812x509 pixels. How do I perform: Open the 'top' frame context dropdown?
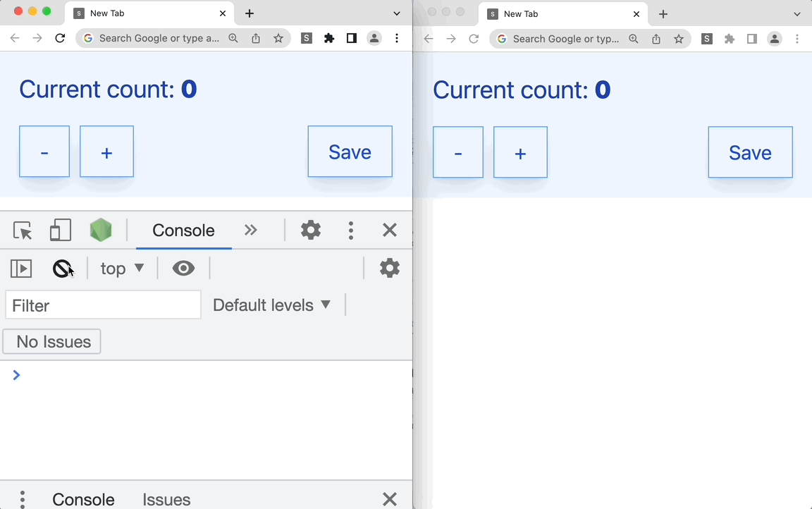(121, 268)
